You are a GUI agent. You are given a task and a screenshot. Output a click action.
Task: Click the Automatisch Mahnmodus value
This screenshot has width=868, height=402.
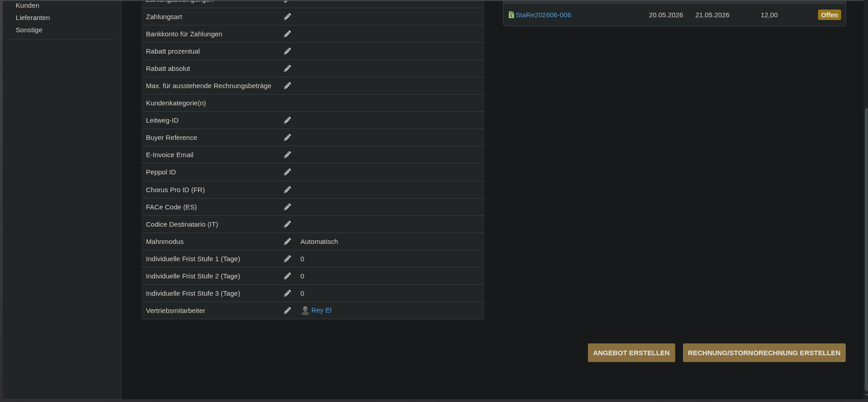coord(319,242)
